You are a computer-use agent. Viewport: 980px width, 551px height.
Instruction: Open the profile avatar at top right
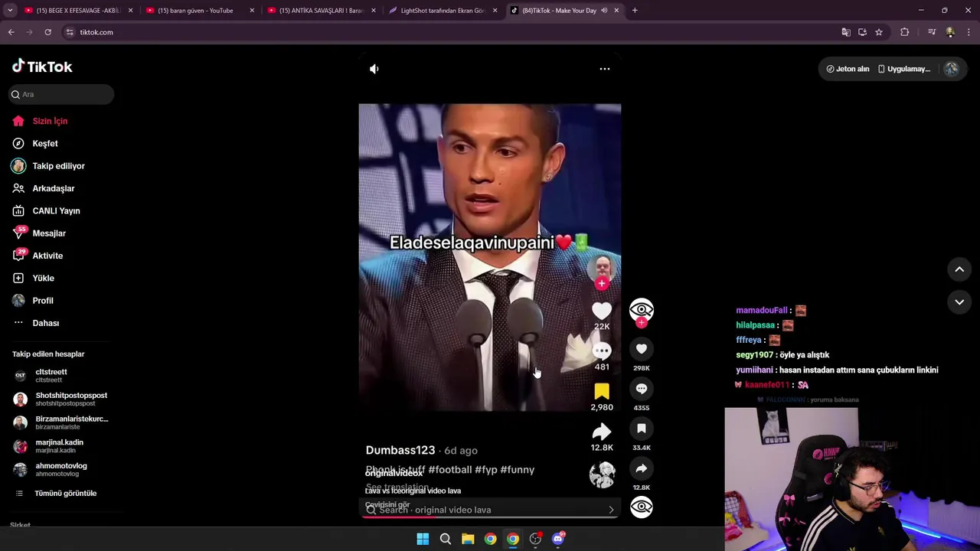pos(951,69)
